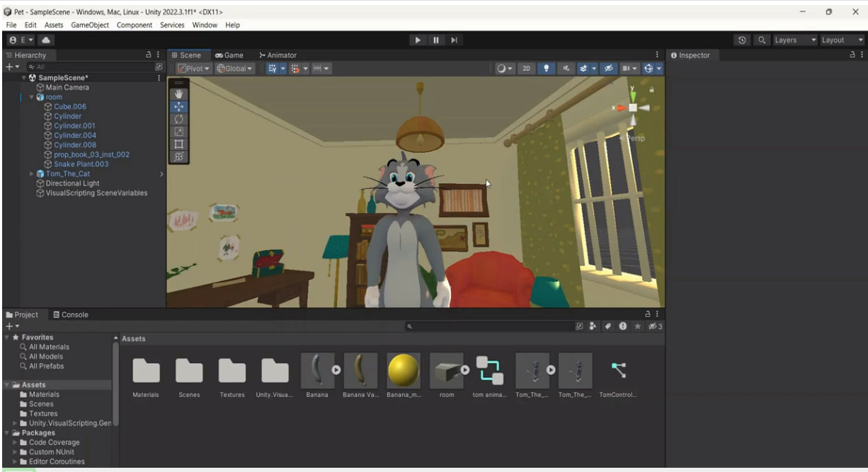
Task: Select the Rotate tool in scene toolbar
Action: 178,119
